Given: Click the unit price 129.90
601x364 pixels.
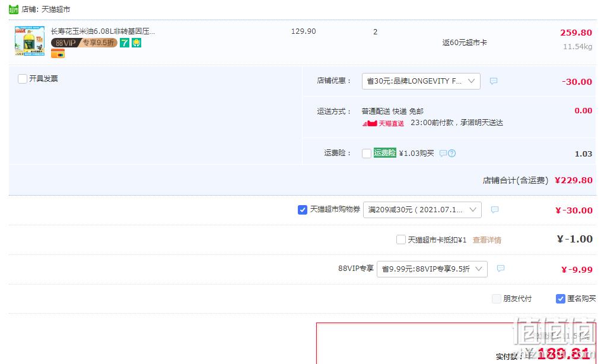Looking at the screenshot, I should pyautogui.click(x=304, y=31).
